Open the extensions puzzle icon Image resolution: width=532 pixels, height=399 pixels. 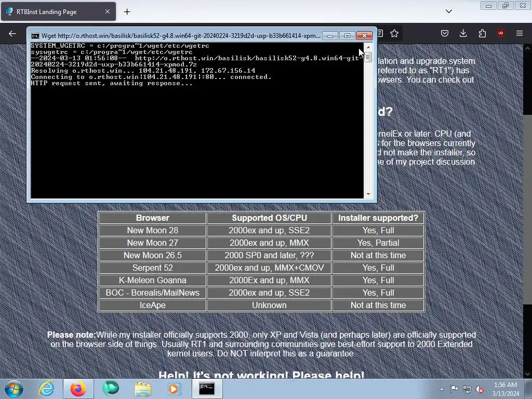coord(482,33)
